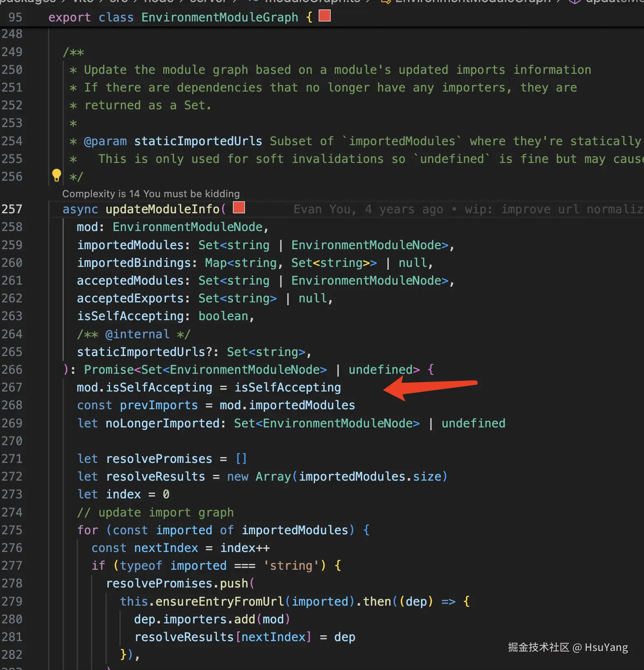Viewport: 644px width, 670px height.
Task: Click 'mod.isSelfAccepting' on line 267
Action: coord(145,387)
